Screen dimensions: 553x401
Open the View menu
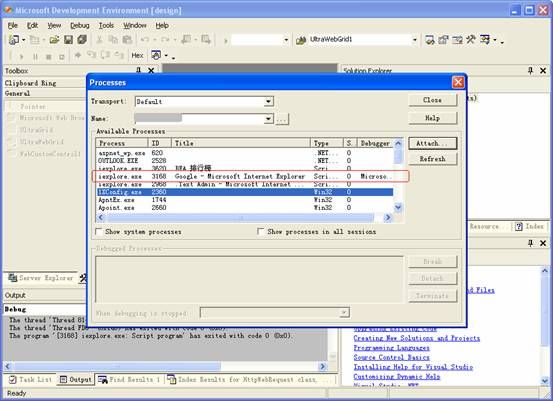tap(54, 25)
